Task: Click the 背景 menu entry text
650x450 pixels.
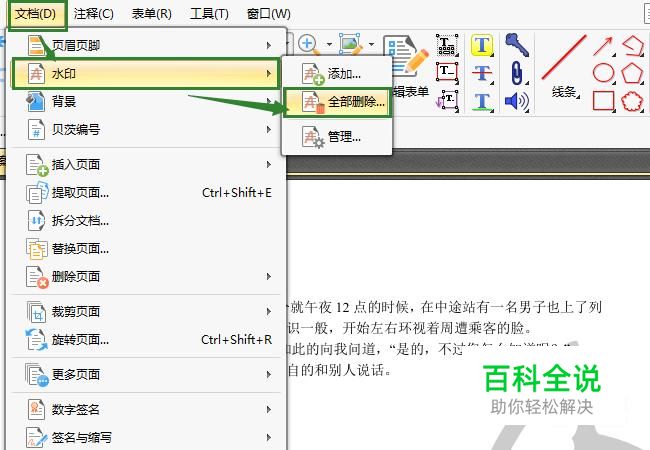Action: click(64, 102)
